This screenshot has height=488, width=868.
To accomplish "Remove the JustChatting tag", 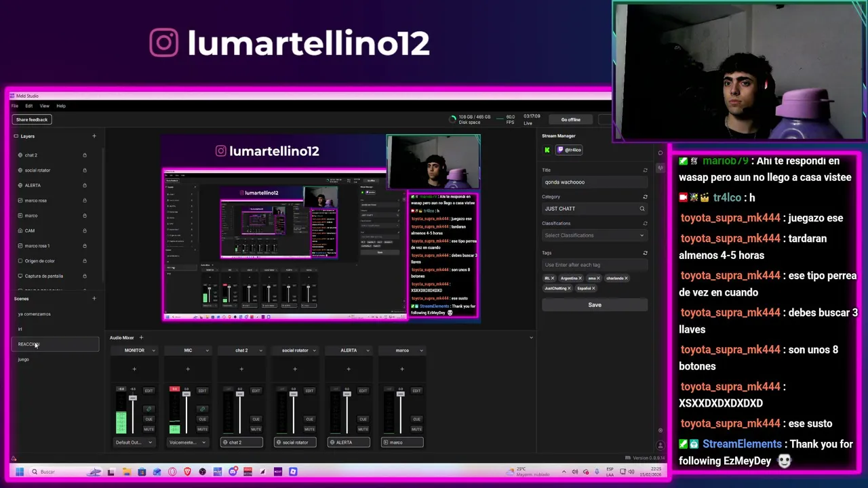I will 569,288.
